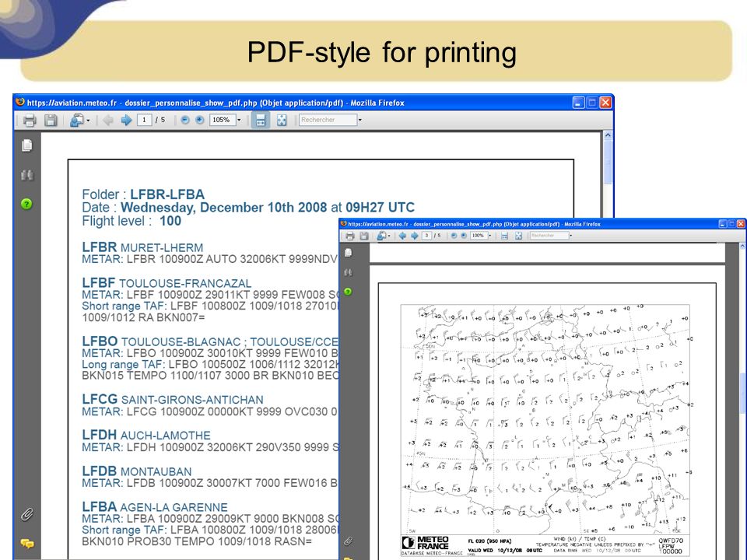Zoom out in the front window
Screen dimensions: 747x560
point(454,236)
